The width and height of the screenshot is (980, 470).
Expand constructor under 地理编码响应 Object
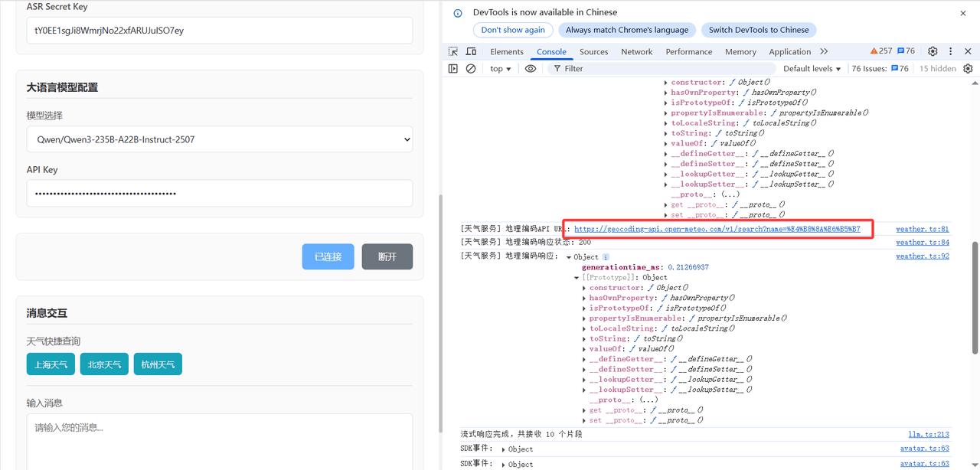584,288
